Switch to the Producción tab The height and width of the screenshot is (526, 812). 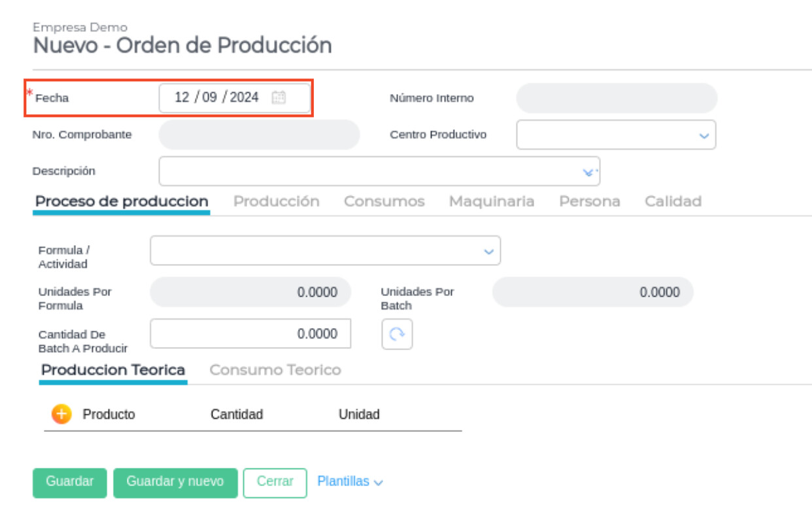tap(276, 201)
